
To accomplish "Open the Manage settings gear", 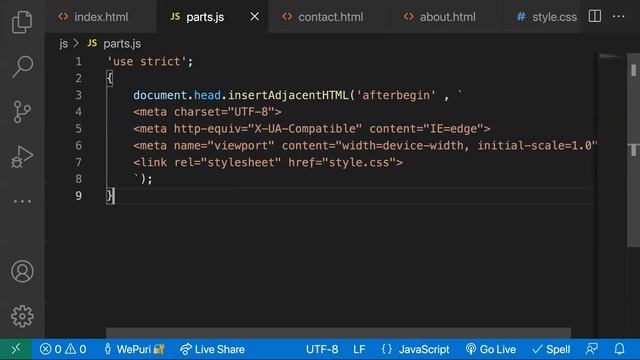I will click(22, 316).
